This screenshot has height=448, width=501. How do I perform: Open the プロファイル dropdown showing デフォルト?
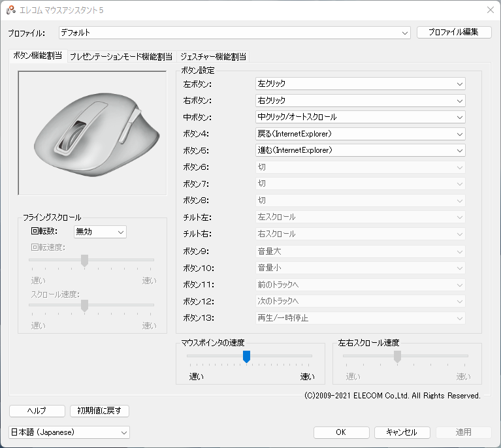pos(234,33)
